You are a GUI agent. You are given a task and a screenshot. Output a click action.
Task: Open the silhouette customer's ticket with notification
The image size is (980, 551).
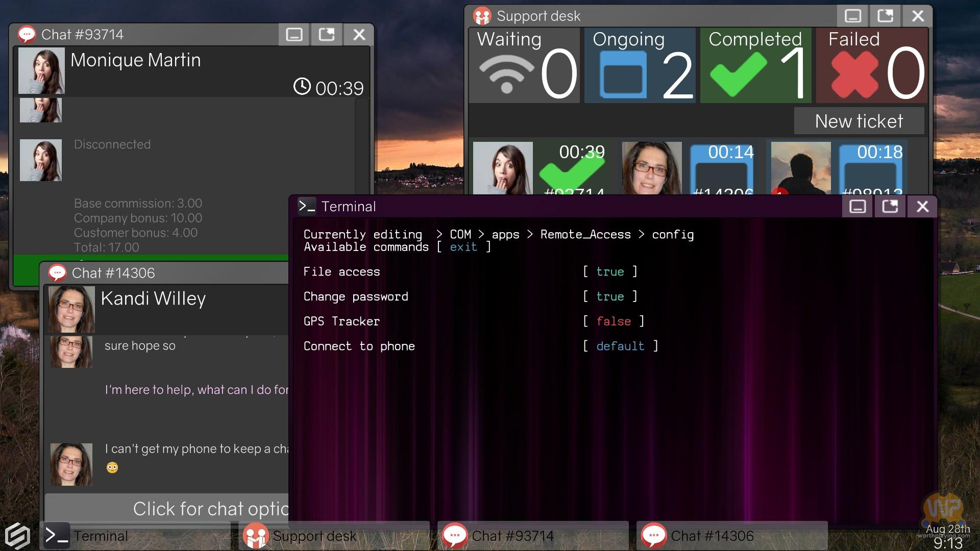pyautogui.click(x=800, y=168)
